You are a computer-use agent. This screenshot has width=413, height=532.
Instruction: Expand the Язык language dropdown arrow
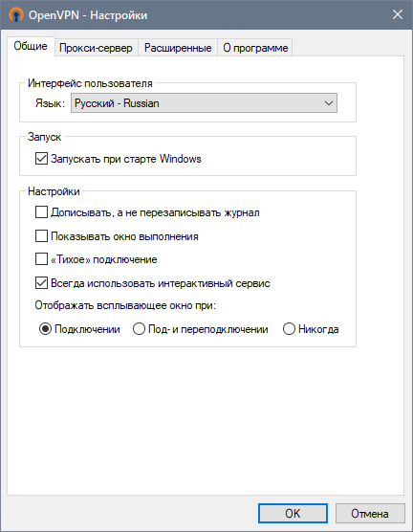328,103
